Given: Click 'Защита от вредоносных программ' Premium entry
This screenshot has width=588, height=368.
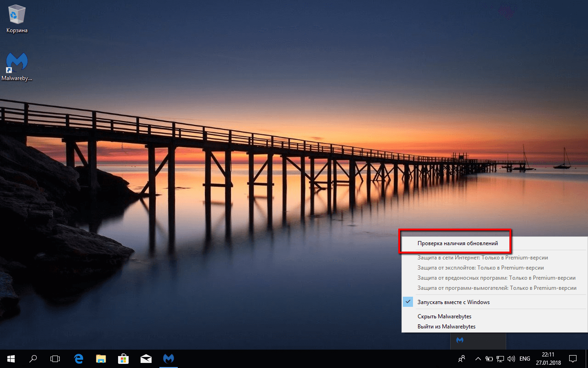Looking at the screenshot, I should point(495,278).
